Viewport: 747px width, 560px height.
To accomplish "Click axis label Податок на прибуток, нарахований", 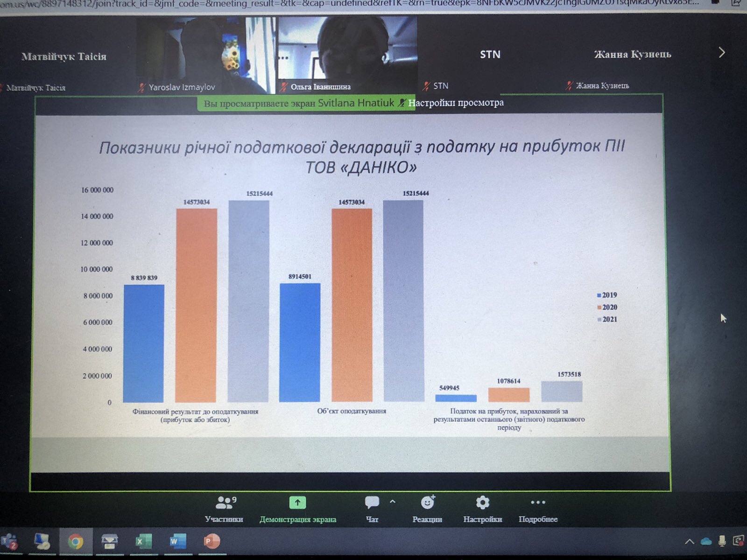I will point(509,419).
